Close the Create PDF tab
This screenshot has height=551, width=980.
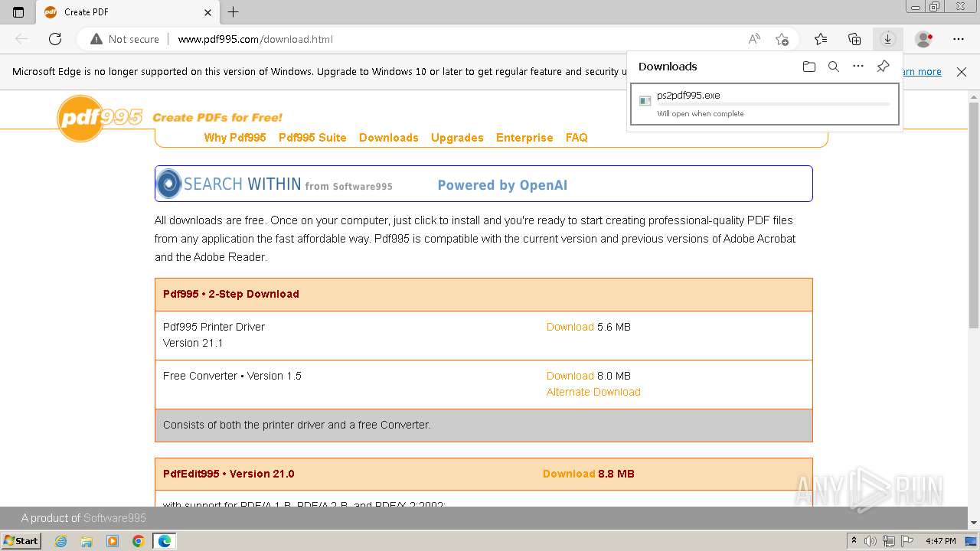coord(208,12)
